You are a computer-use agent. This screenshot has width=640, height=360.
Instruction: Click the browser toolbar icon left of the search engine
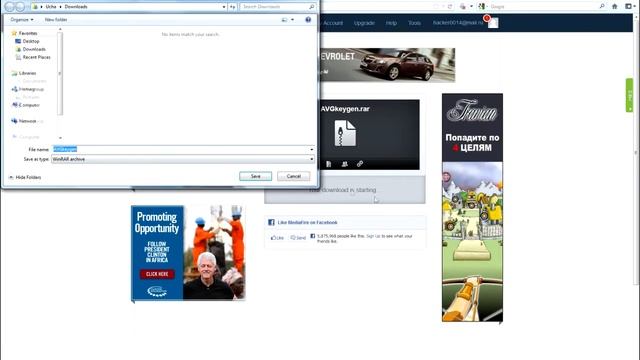pyautogui.click(x=462, y=7)
